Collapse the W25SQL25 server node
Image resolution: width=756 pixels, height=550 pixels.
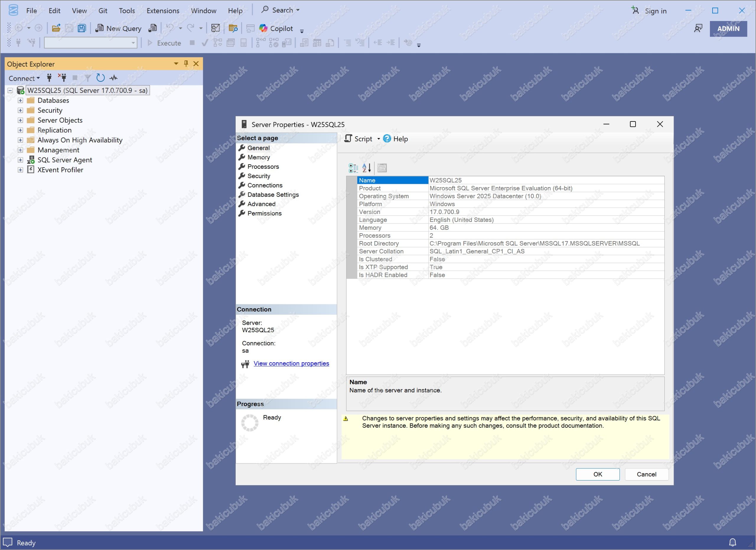(x=10, y=90)
